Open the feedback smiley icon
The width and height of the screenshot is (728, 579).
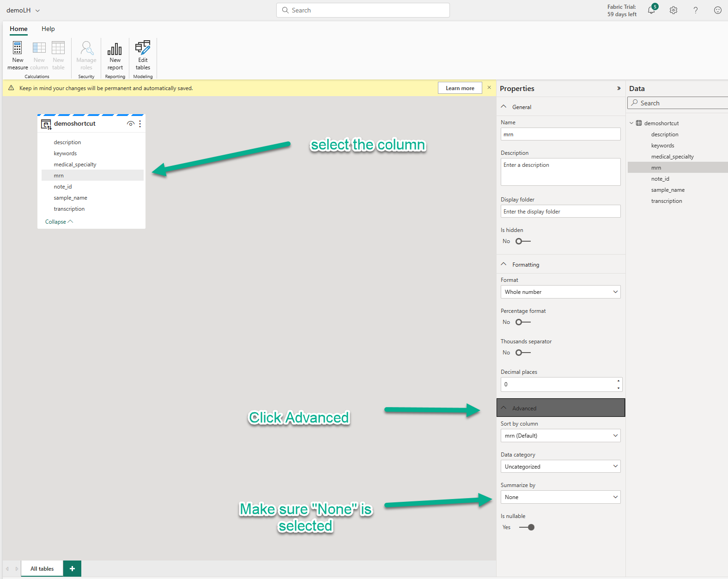coord(718,10)
